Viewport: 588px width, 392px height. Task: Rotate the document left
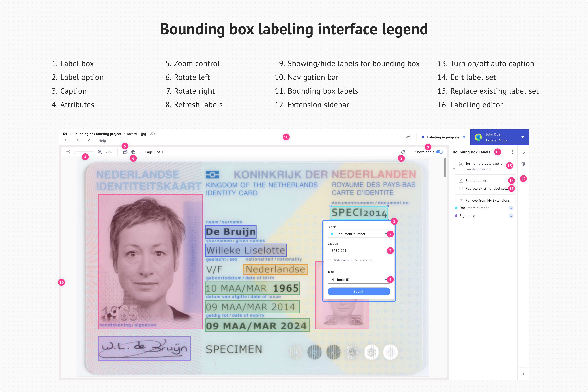point(125,152)
